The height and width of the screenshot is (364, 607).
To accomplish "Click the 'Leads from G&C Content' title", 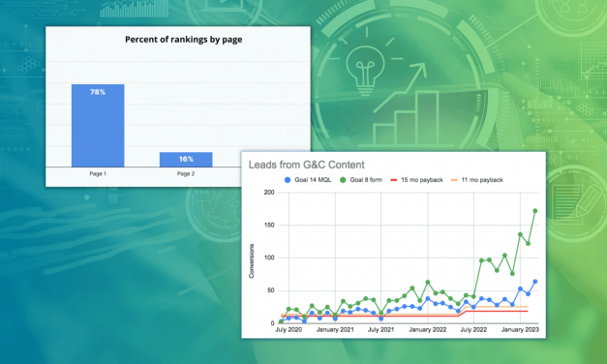I will click(x=306, y=165).
